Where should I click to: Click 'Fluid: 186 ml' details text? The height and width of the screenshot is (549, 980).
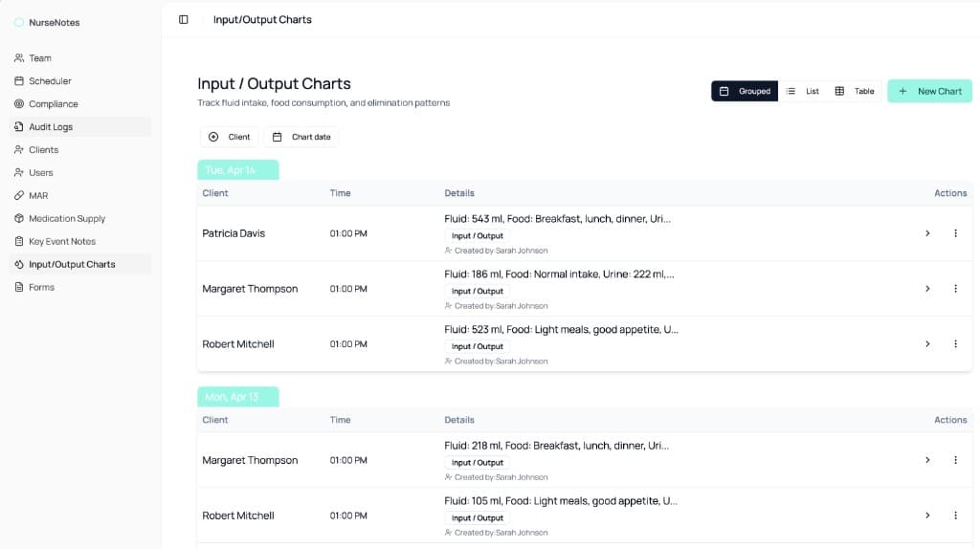tap(559, 274)
